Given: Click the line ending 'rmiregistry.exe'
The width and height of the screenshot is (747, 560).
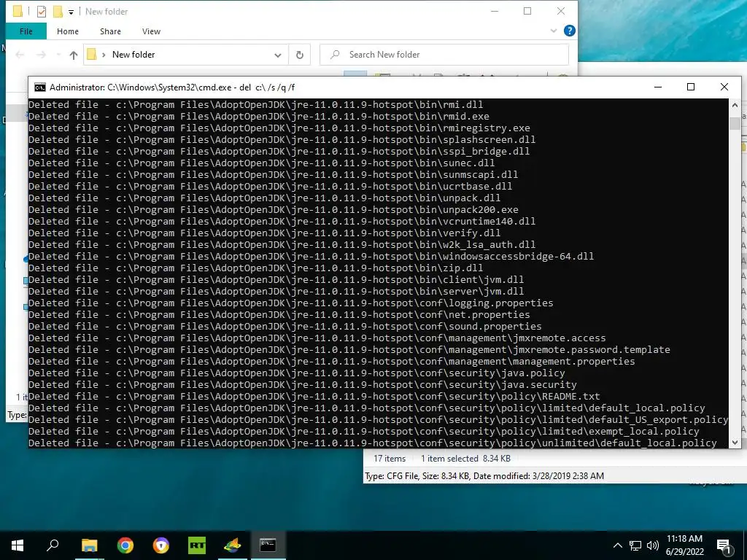Looking at the screenshot, I should [279, 128].
